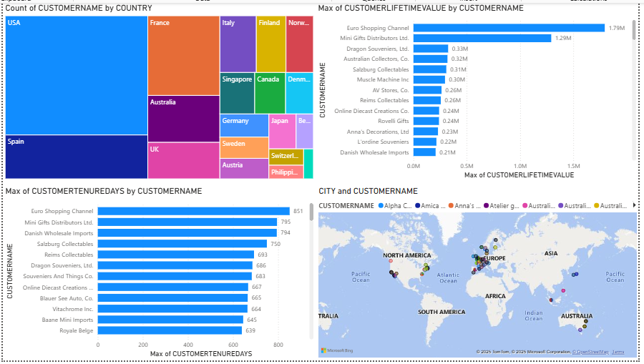Click the dark blue Amica legend dot
644x364 pixels.
click(x=417, y=206)
